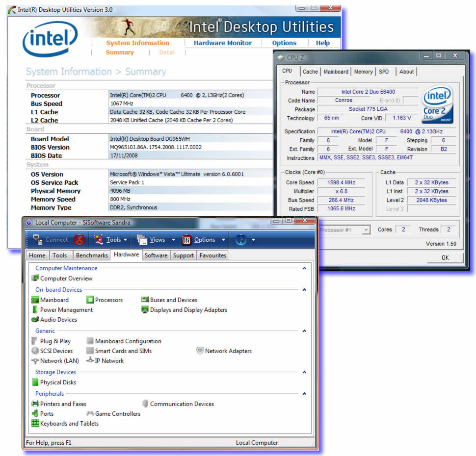Switch to the About tab in CPU-Z
This screenshot has height=456, width=476.
coord(406,72)
